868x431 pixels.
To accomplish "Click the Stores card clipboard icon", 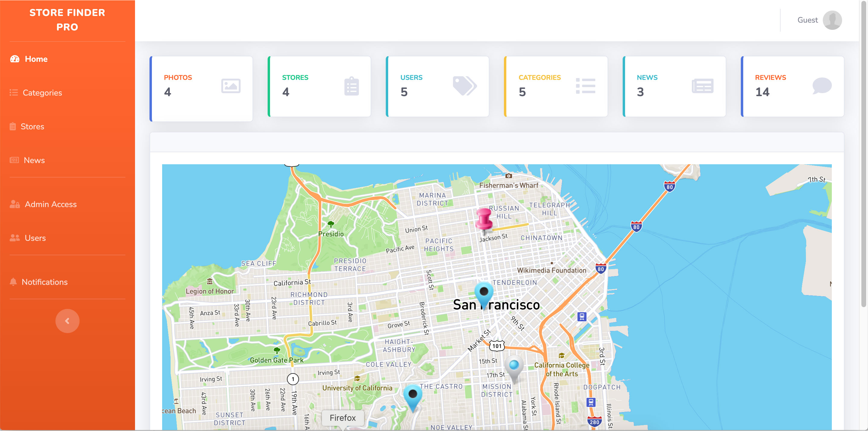I will coord(351,86).
